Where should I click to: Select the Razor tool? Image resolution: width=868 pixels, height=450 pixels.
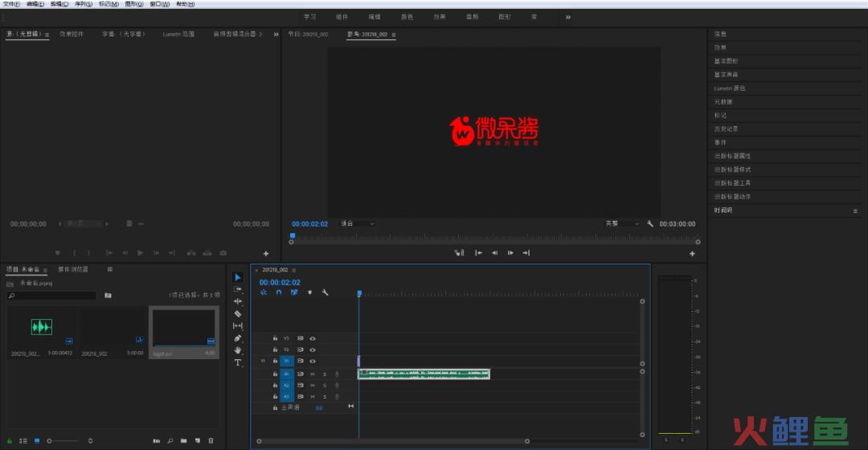coord(238,314)
